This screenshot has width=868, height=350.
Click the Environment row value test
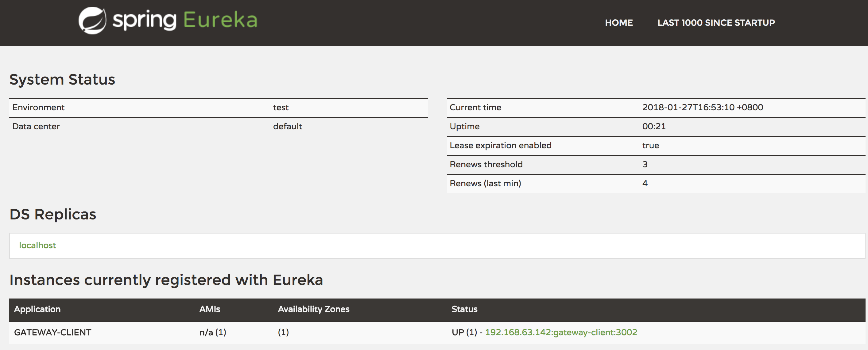281,107
